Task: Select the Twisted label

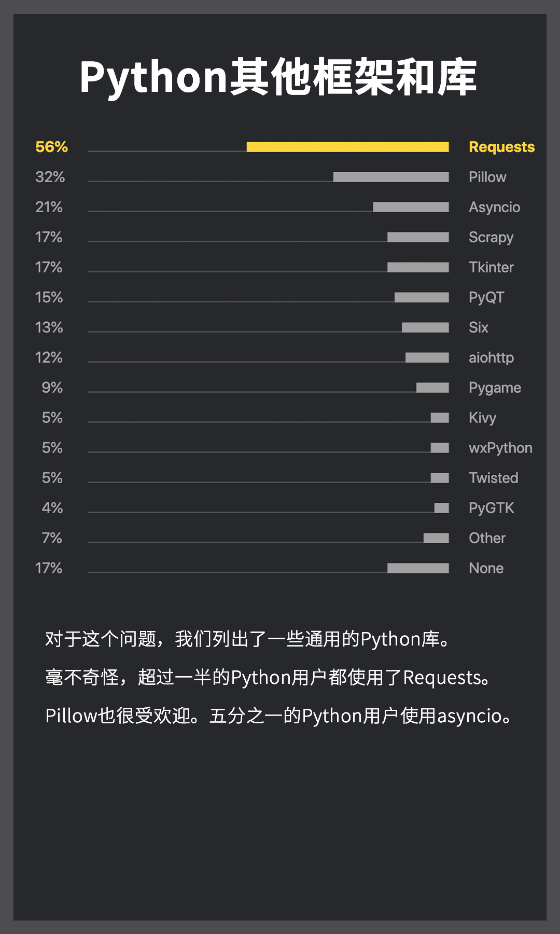Action: (493, 478)
